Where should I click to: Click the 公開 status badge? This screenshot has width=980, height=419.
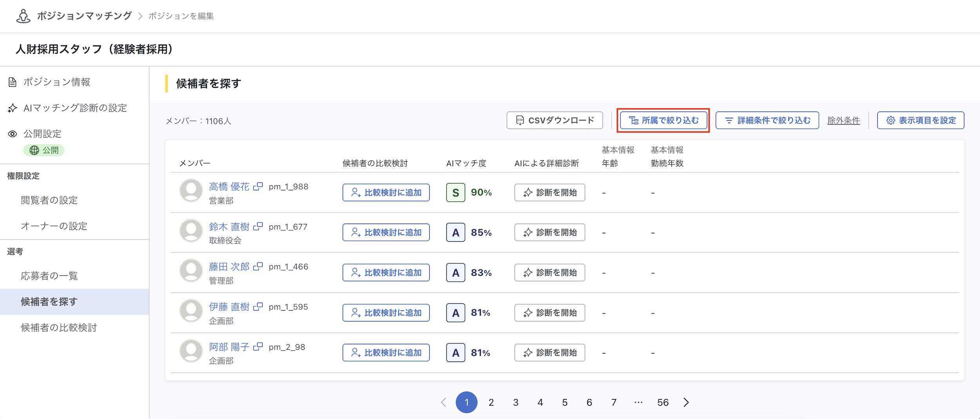(44, 150)
